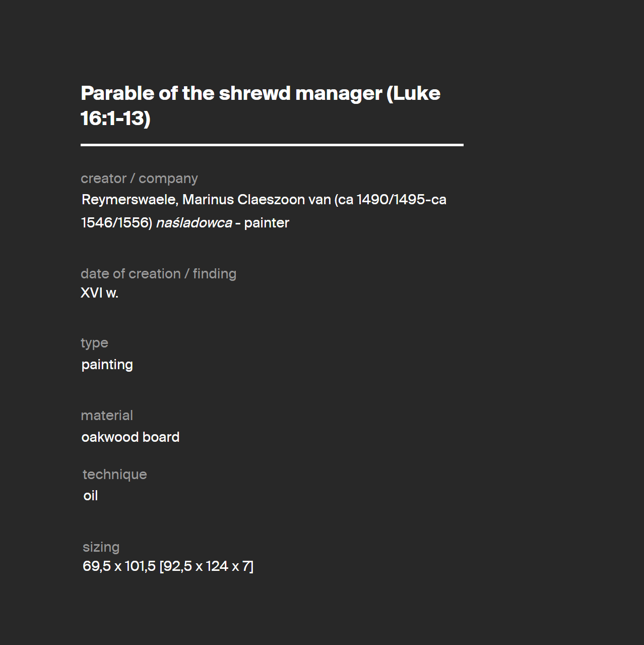Select the 'sizing' field label
This screenshot has height=645, width=644.
click(101, 547)
